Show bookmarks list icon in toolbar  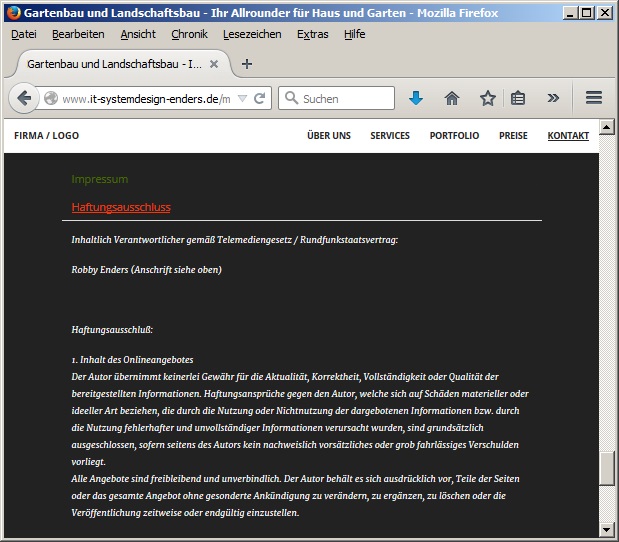pyautogui.click(x=518, y=98)
